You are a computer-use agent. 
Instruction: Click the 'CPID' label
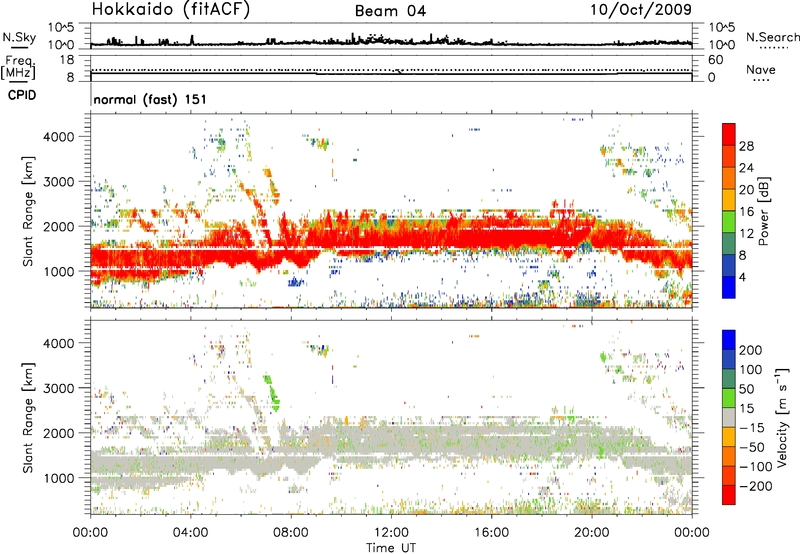tap(22, 95)
